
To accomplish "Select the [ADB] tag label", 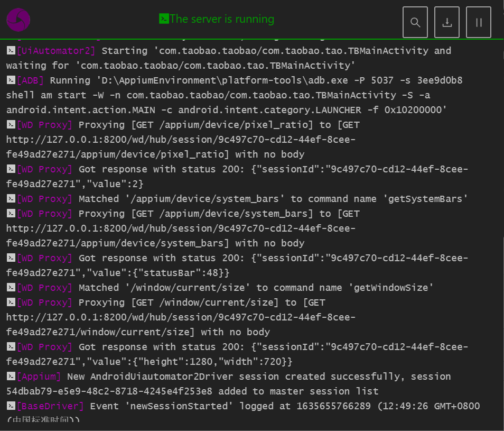I will [x=31, y=80].
